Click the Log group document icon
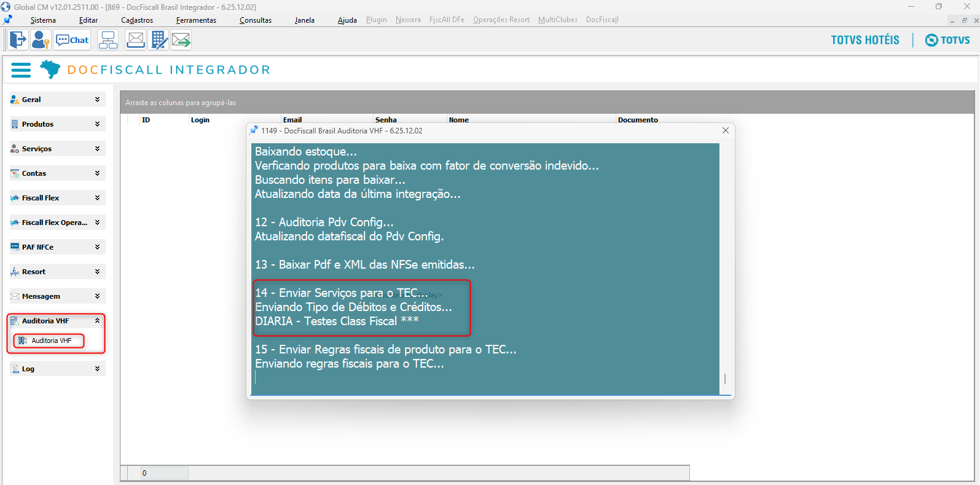The height and width of the screenshot is (485, 980). click(x=15, y=369)
